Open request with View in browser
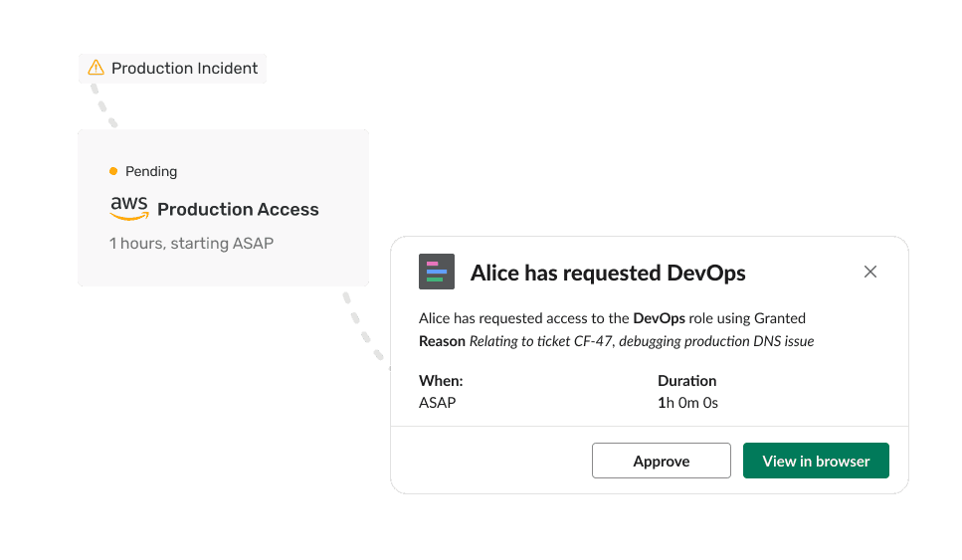Viewport: 962px width, 560px height. click(x=816, y=461)
